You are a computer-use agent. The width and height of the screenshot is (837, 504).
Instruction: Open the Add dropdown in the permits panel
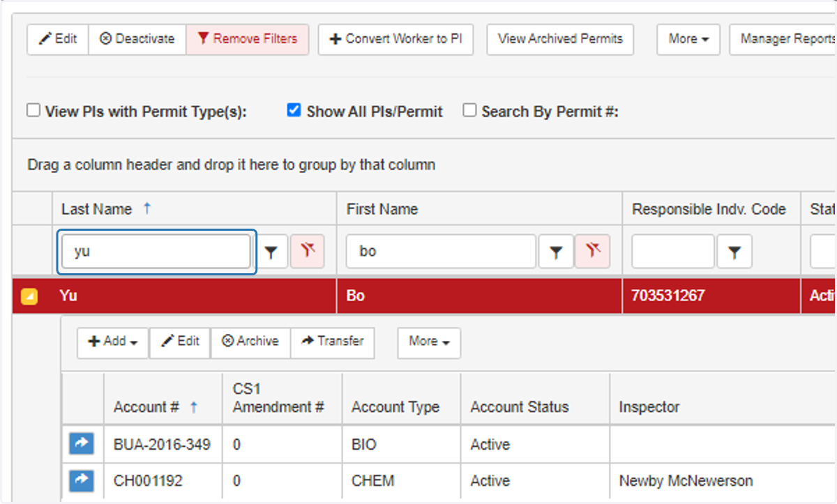point(113,342)
